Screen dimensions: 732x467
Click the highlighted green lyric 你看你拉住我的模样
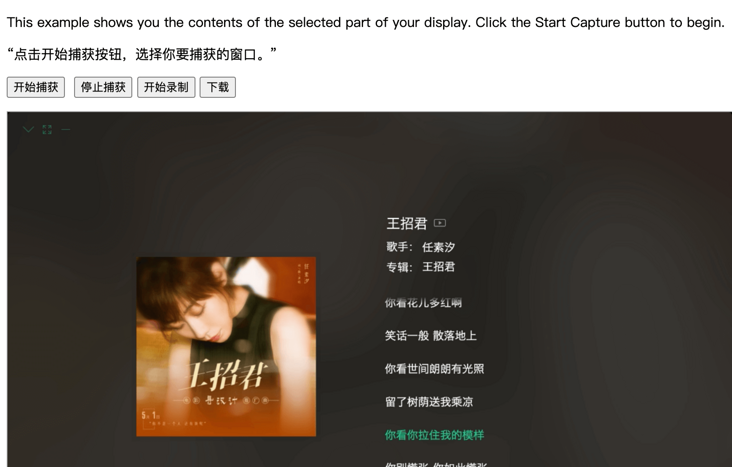tap(435, 435)
